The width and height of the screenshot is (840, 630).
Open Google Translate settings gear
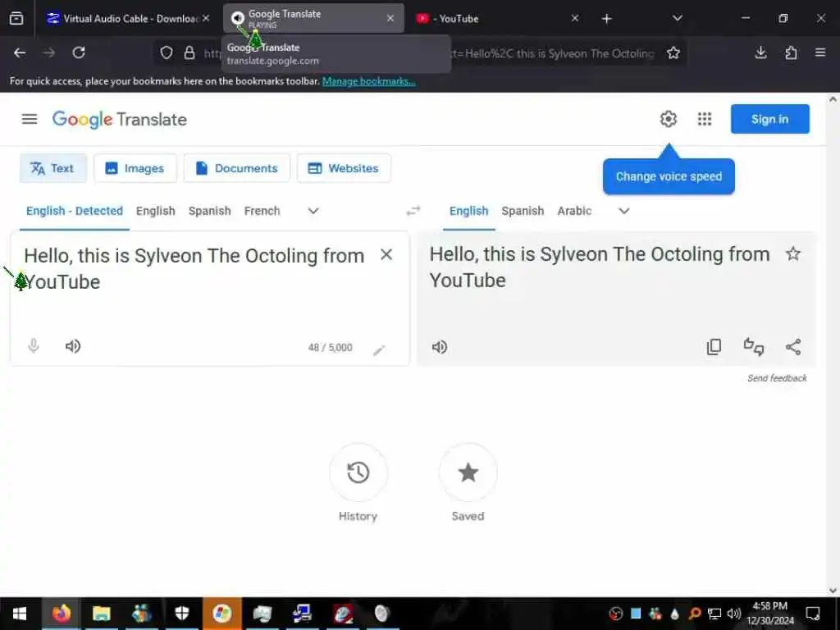668,119
